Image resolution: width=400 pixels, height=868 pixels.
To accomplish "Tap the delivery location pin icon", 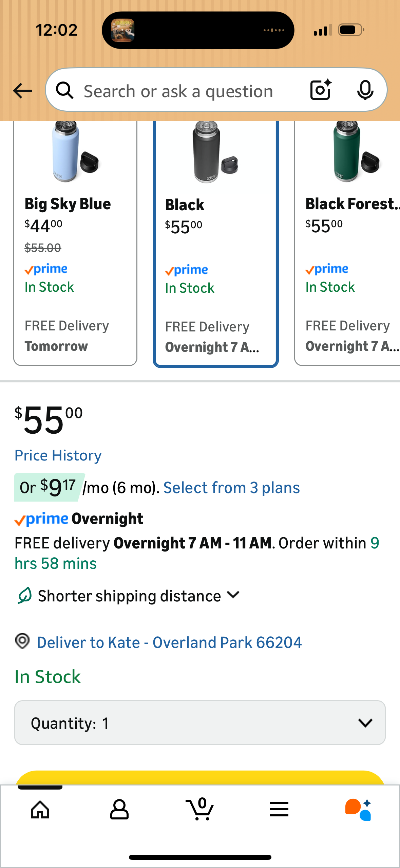I will (22, 641).
